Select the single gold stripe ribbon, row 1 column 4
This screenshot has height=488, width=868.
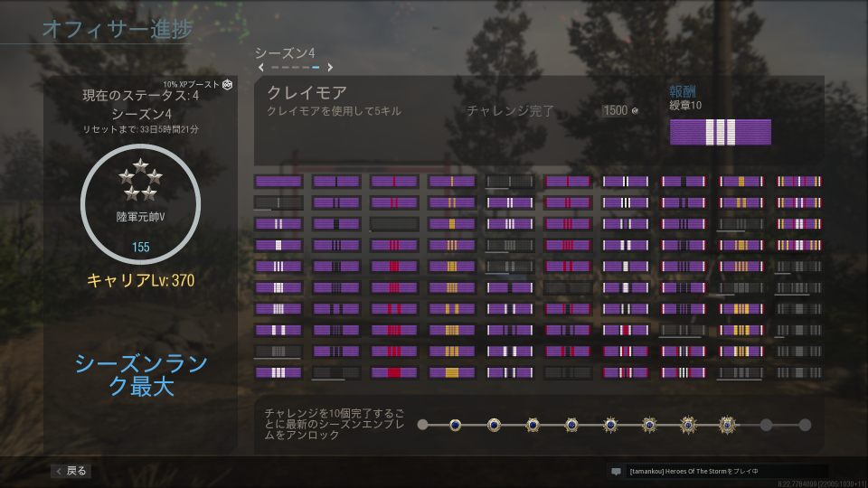(x=452, y=182)
